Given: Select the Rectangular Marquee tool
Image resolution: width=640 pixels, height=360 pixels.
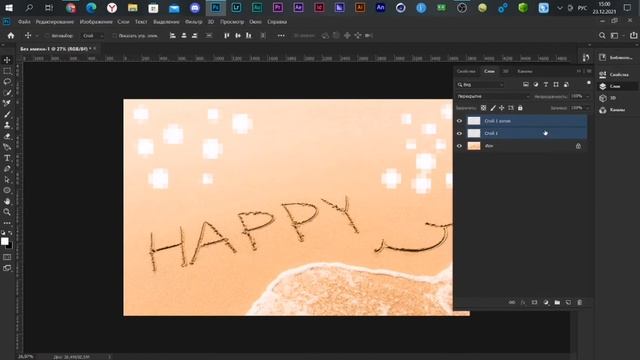Looking at the screenshot, I should (7, 71).
